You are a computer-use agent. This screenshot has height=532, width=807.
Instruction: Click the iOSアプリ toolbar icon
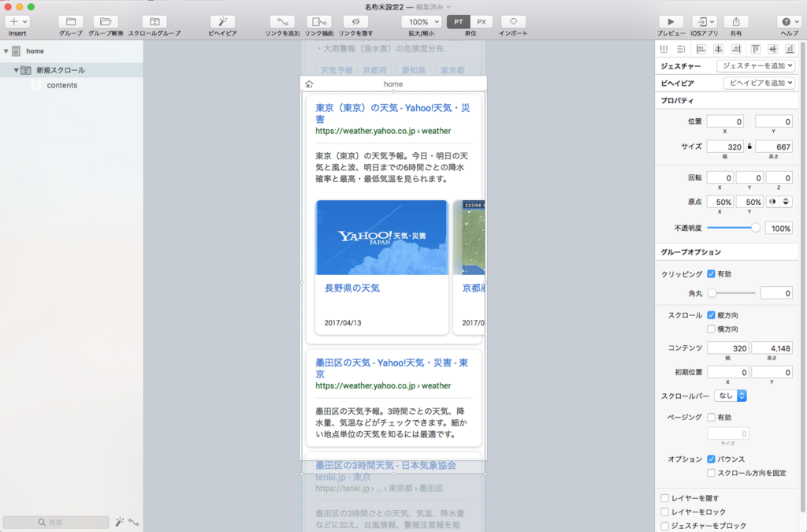point(701,21)
